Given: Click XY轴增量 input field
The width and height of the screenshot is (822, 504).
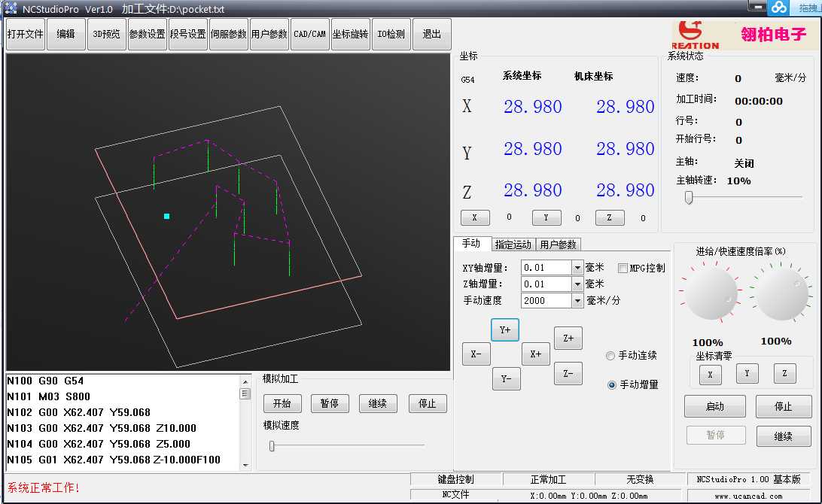Looking at the screenshot, I should 546,268.
